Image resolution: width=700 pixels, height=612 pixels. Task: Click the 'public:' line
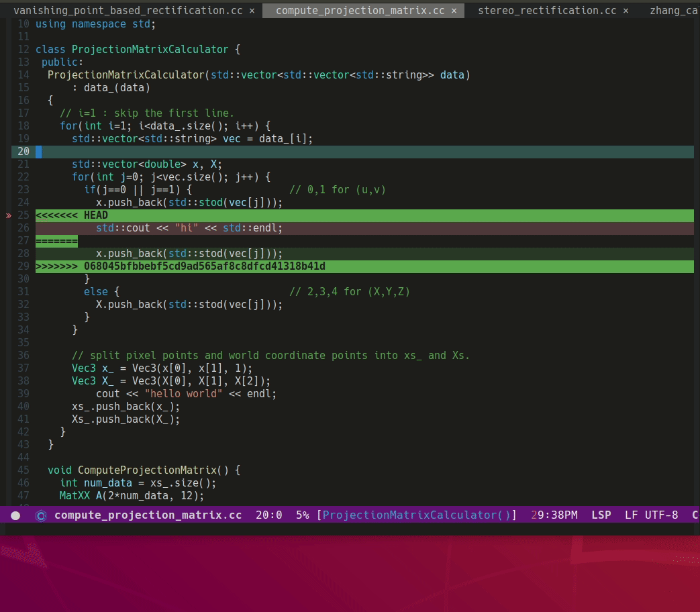point(62,62)
